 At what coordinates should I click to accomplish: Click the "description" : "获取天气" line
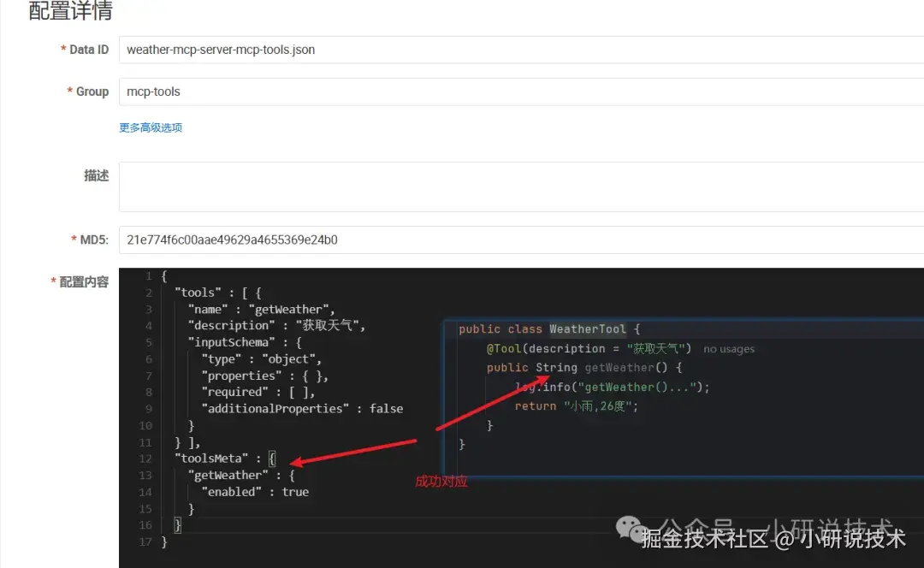[276, 326]
